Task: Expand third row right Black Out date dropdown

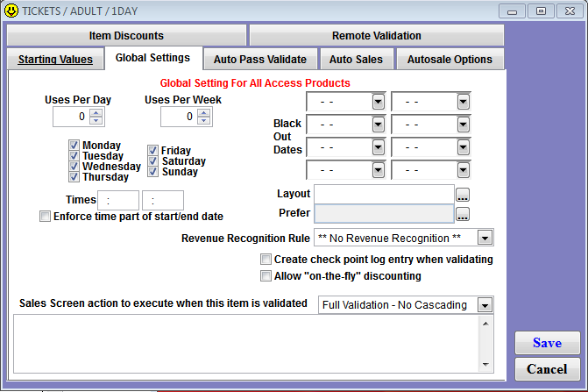Action: [x=463, y=147]
